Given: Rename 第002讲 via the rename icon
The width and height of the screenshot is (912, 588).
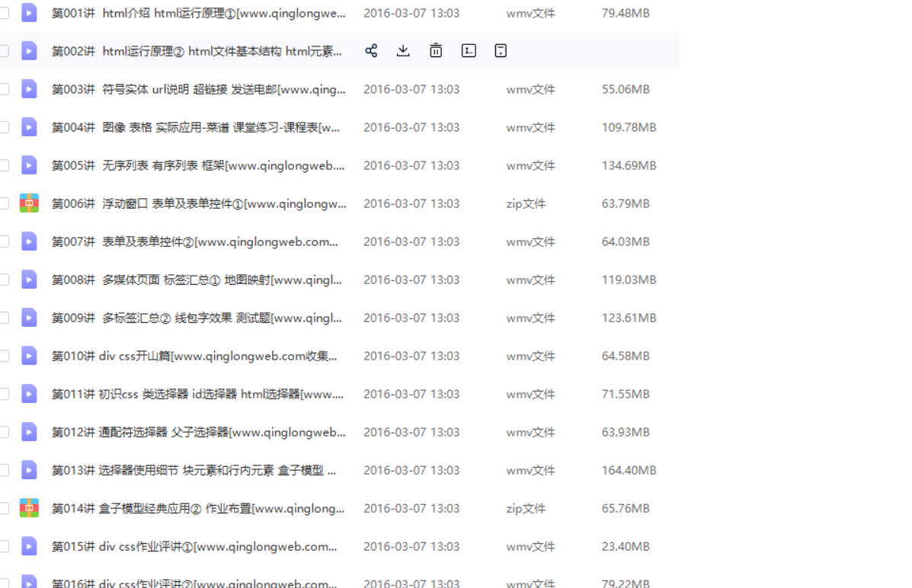Looking at the screenshot, I should [x=468, y=50].
